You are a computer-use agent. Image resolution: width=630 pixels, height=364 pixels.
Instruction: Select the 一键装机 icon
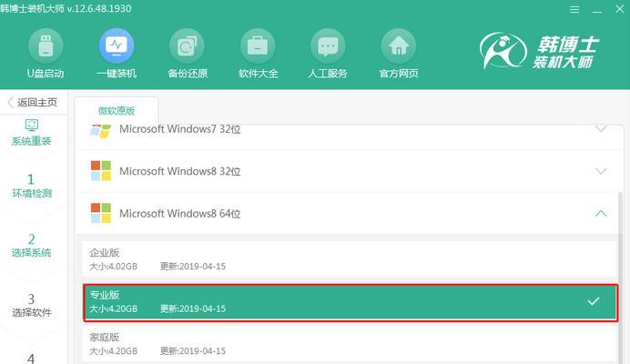tap(117, 46)
